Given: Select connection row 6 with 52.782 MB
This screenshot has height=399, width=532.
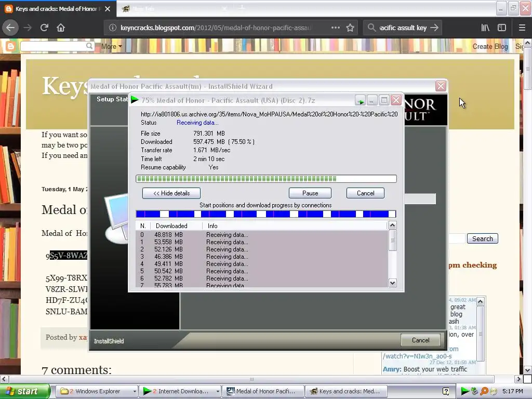Looking at the screenshot, I should pyautogui.click(x=262, y=278).
